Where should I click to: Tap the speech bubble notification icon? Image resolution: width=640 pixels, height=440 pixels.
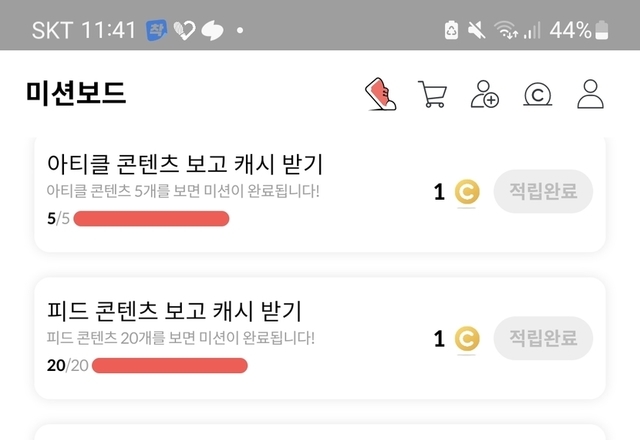(x=213, y=30)
